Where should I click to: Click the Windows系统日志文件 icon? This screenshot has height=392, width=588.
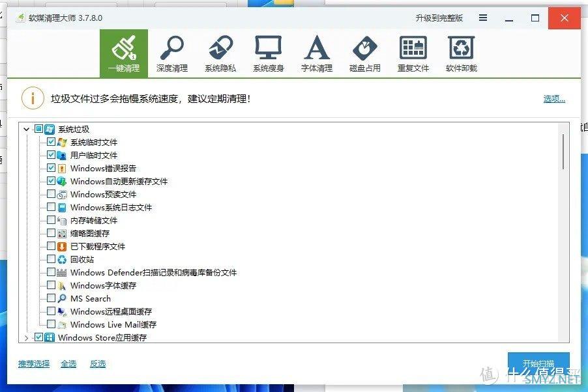point(62,207)
